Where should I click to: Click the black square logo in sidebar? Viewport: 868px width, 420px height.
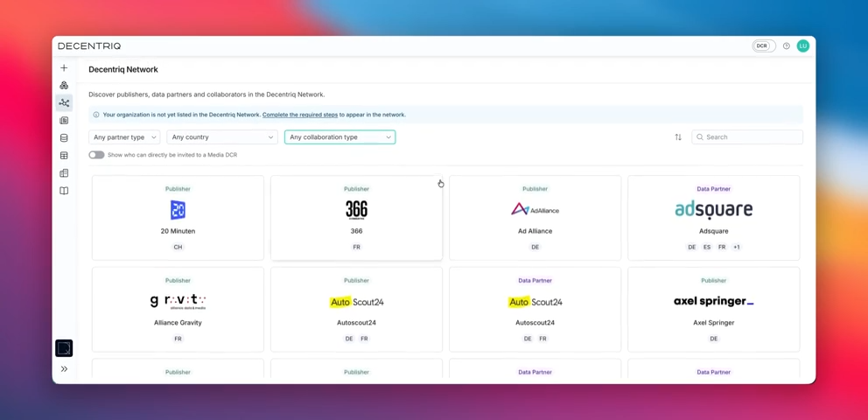64,348
